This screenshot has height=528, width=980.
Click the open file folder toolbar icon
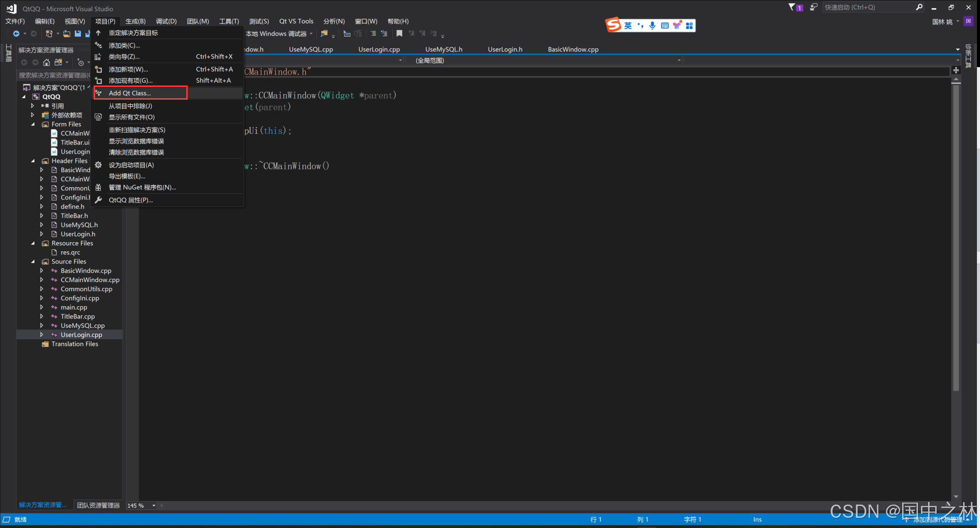tap(67, 34)
